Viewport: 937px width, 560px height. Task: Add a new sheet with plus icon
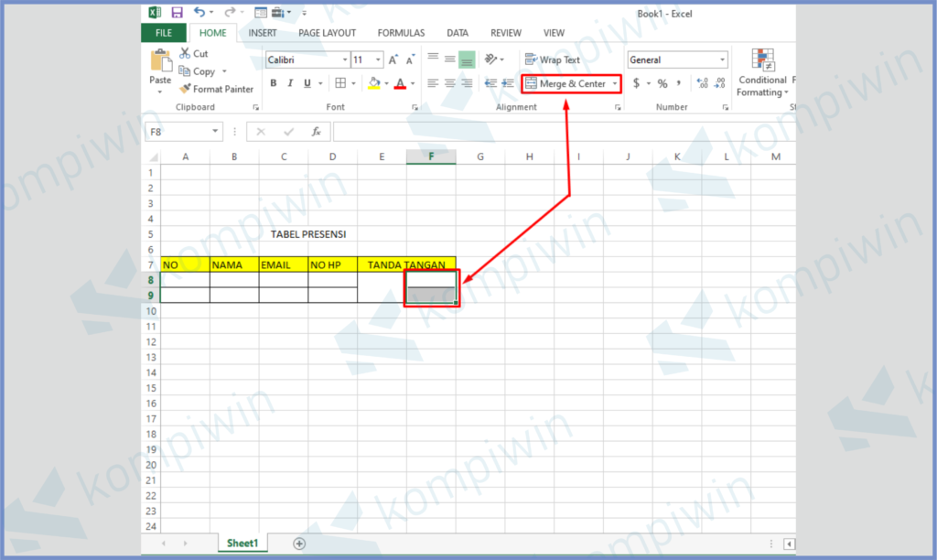[298, 543]
